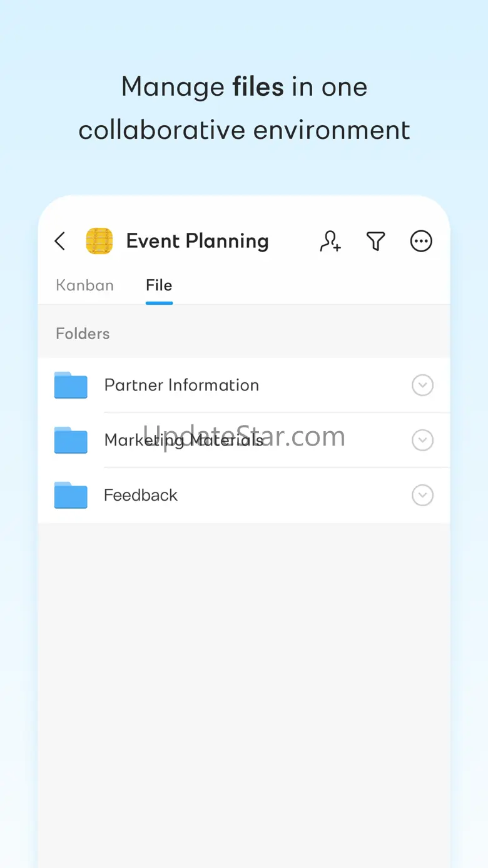Open the Feedback folder name

(x=141, y=495)
